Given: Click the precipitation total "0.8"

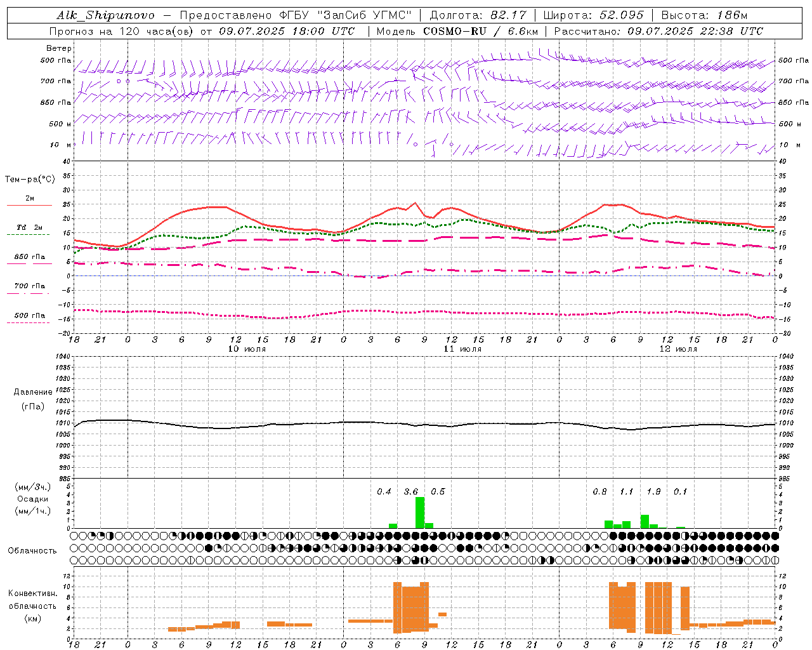Looking at the screenshot, I should click(x=599, y=492).
